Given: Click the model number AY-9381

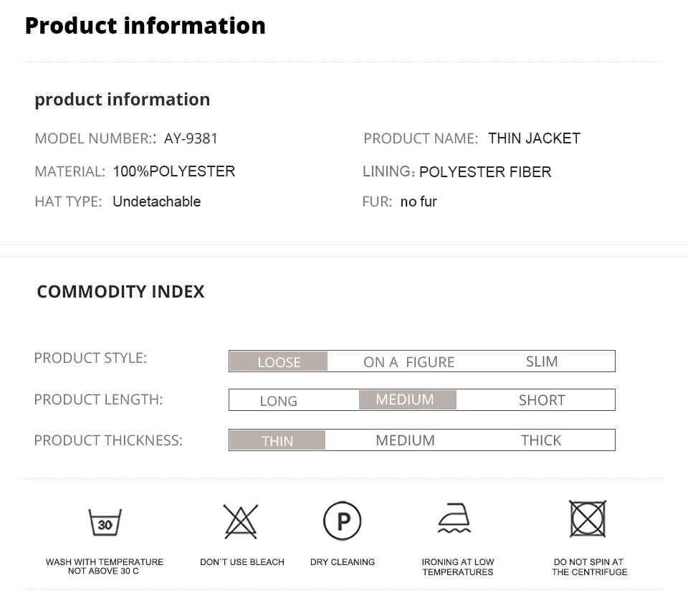Looking at the screenshot, I should coord(191,138).
